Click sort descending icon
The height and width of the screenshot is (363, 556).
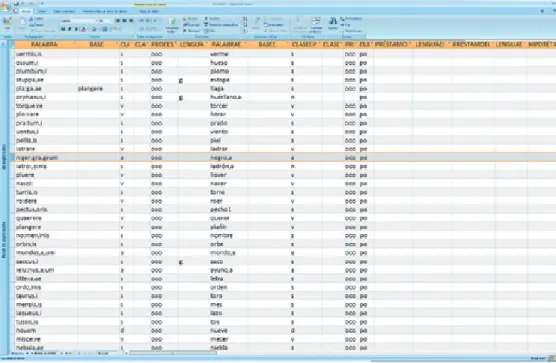point(245,25)
